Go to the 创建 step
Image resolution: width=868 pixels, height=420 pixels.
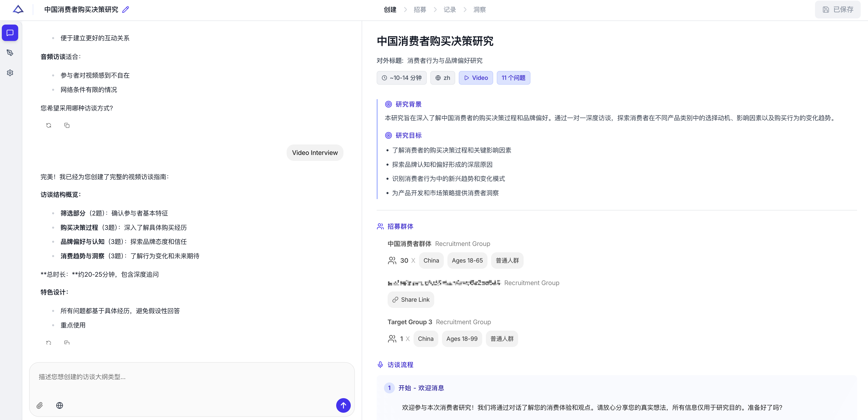pyautogui.click(x=390, y=10)
